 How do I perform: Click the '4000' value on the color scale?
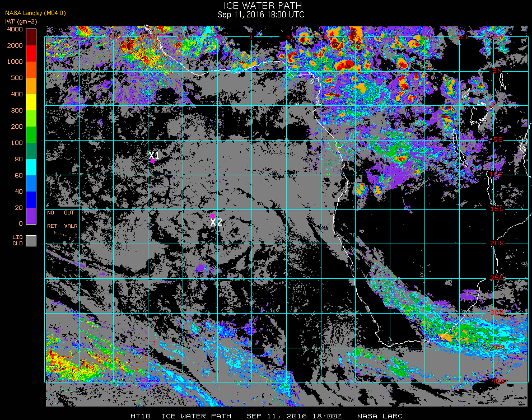point(15,29)
